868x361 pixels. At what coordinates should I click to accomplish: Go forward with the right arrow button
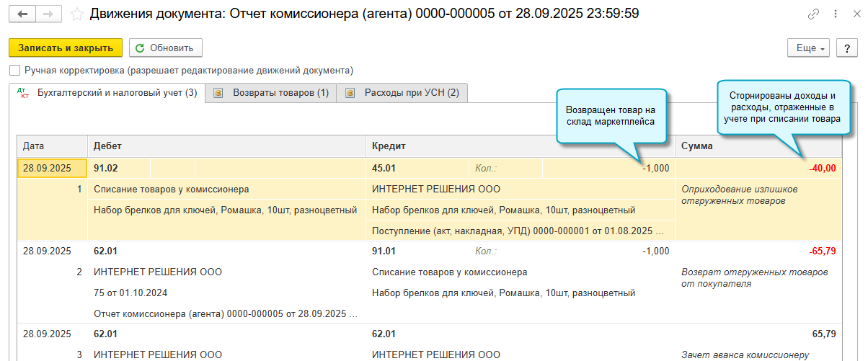[48, 14]
